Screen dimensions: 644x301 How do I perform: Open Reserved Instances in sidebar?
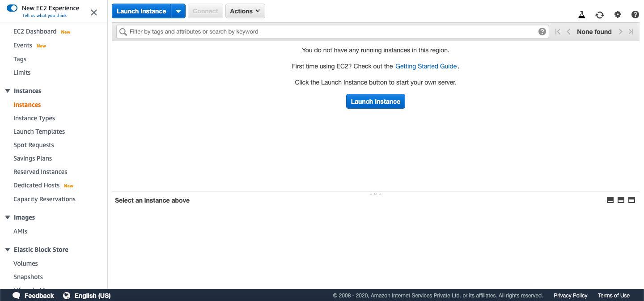click(x=40, y=172)
